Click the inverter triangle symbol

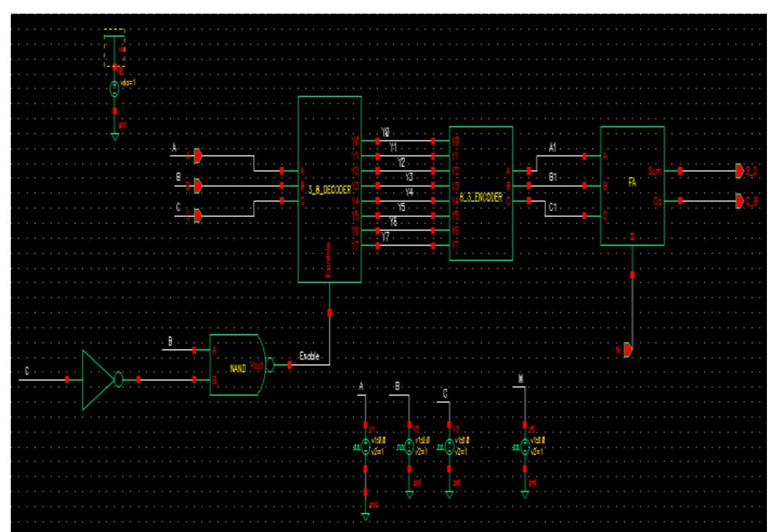[98, 380]
